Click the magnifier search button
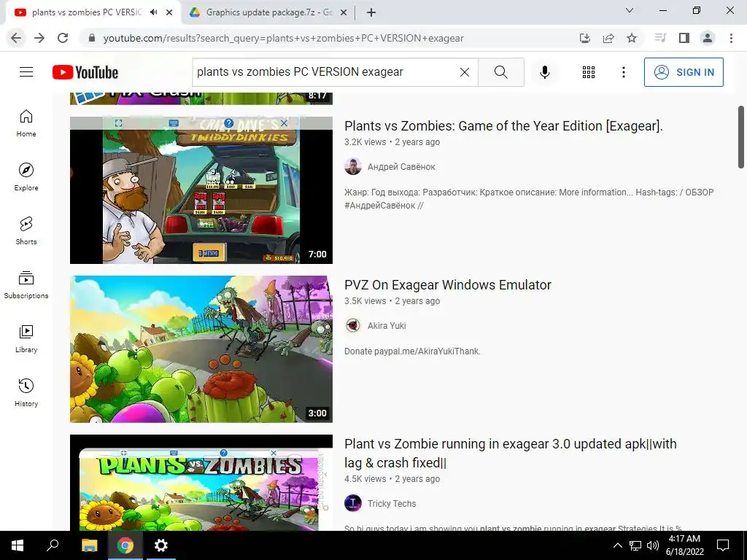 tap(500, 72)
